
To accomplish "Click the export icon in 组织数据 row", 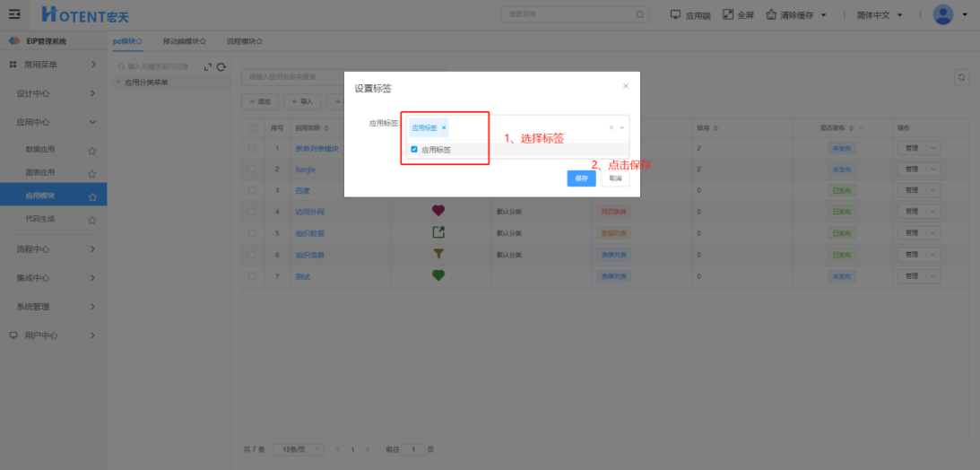I will 438,232.
